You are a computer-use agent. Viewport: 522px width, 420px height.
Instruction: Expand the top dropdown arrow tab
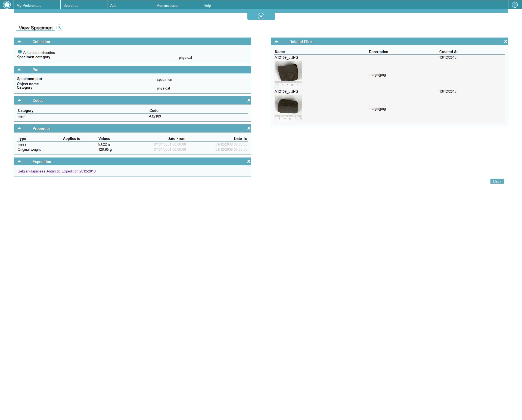(x=261, y=16)
